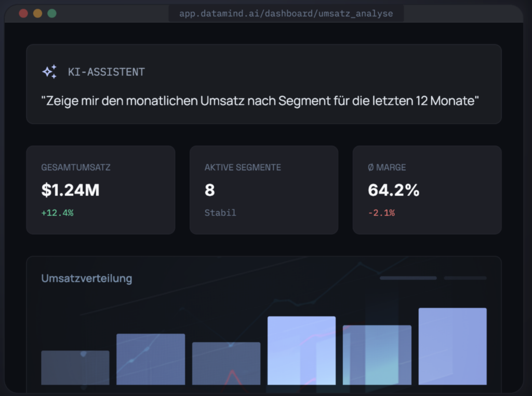Click the second bar in Umsatzverteilung chart
Screen dimensions: 532x396
point(151,359)
